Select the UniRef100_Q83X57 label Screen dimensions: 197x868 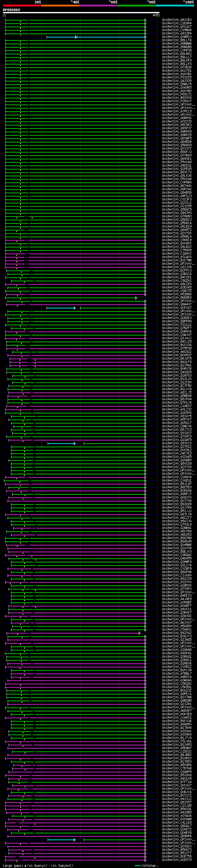click(176, 803)
